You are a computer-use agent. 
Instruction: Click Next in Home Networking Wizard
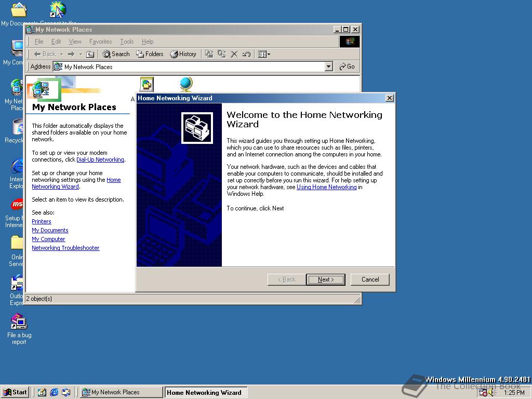(x=325, y=280)
